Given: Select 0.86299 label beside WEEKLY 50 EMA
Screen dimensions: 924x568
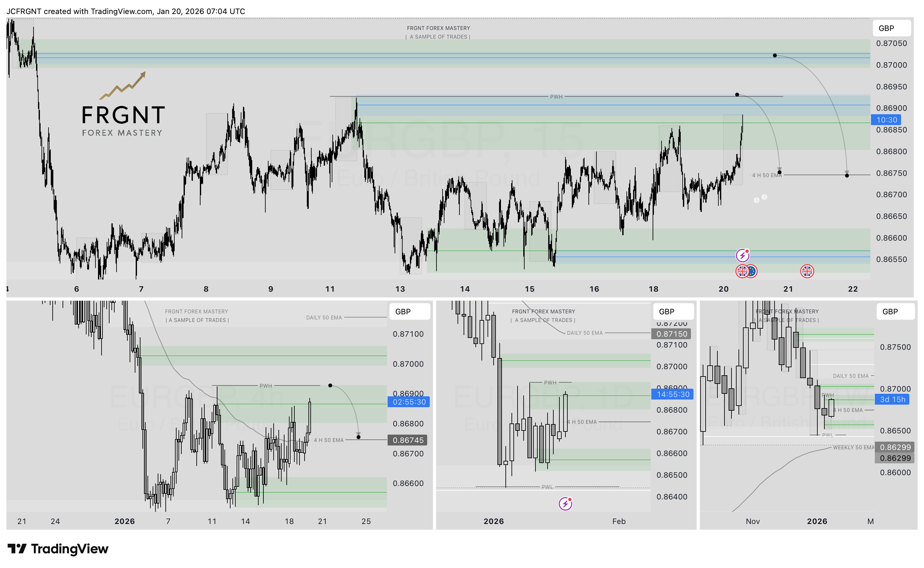Looking at the screenshot, I should pyautogui.click(x=895, y=447).
